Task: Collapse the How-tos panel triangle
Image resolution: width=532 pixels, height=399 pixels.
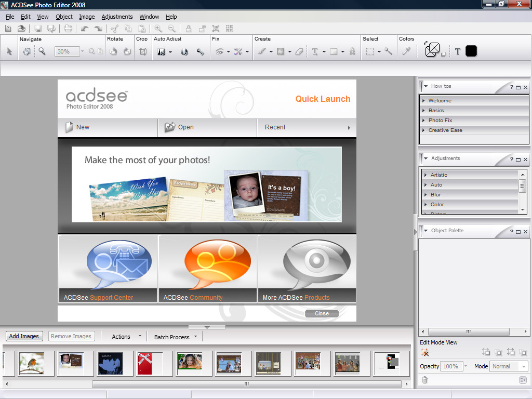Action: [426, 86]
